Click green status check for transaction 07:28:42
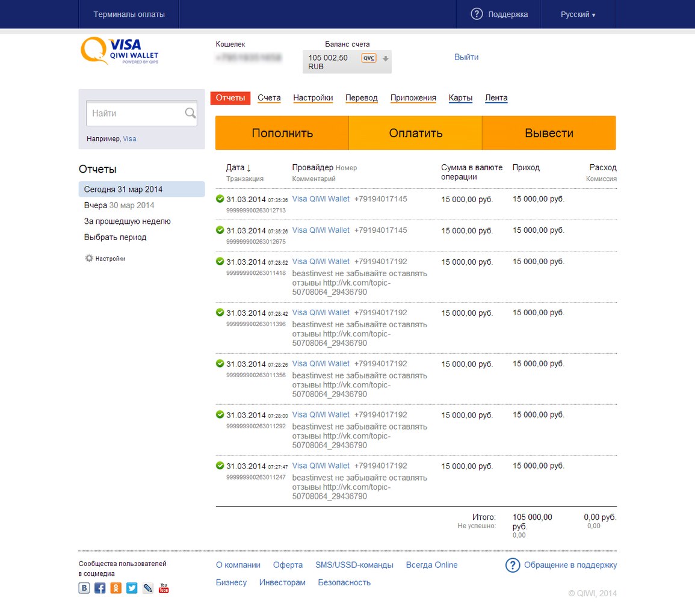695x616 pixels. click(220, 312)
